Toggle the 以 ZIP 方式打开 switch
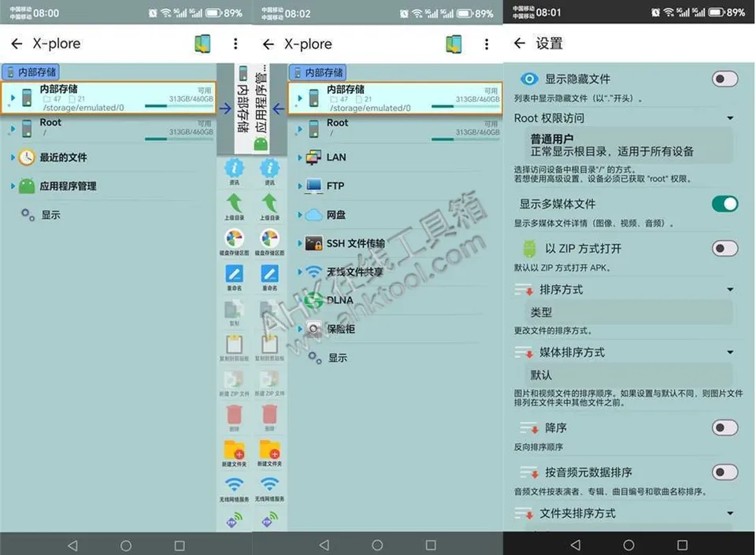Image resolution: width=756 pixels, height=555 pixels. point(724,249)
